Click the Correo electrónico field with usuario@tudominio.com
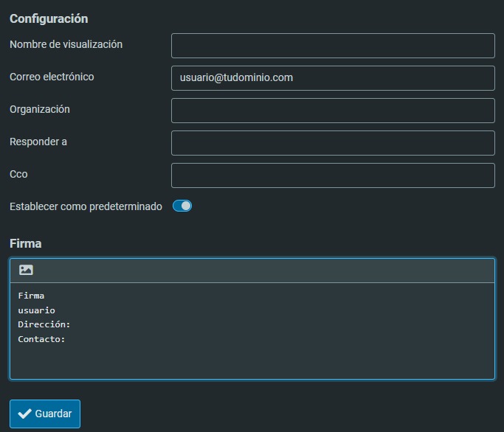Screen dimensions: 504x432 (333, 78)
